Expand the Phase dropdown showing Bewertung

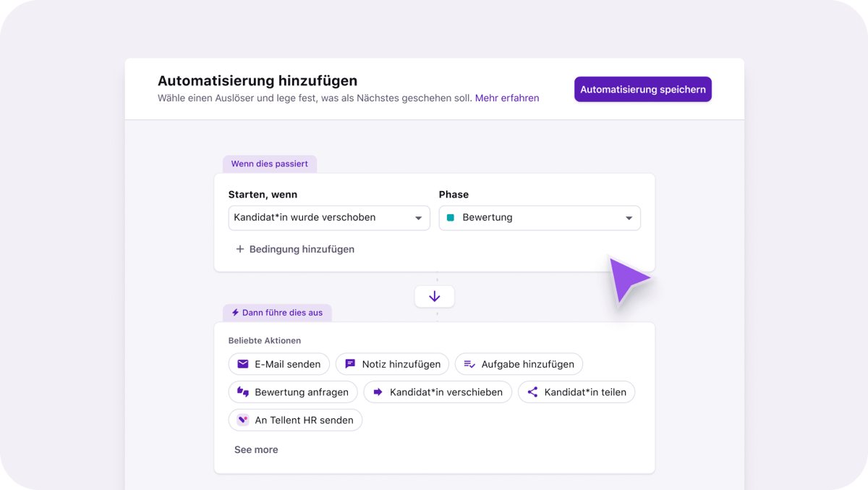click(540, 217)
